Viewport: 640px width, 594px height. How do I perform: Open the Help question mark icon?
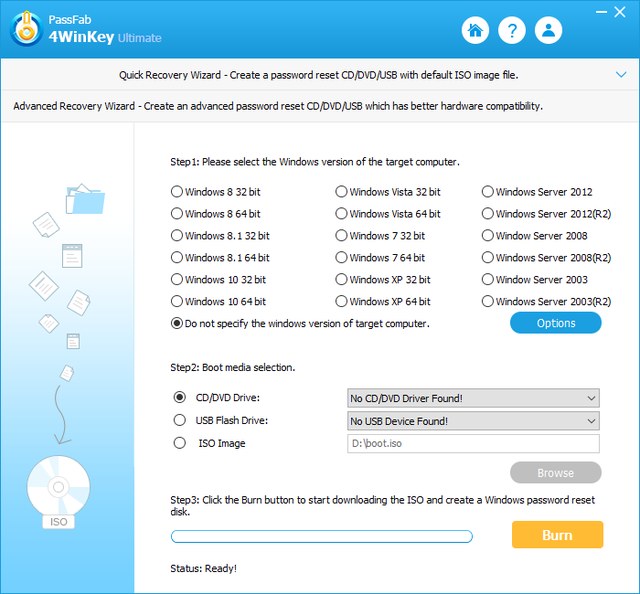click(x=512, y=30)
